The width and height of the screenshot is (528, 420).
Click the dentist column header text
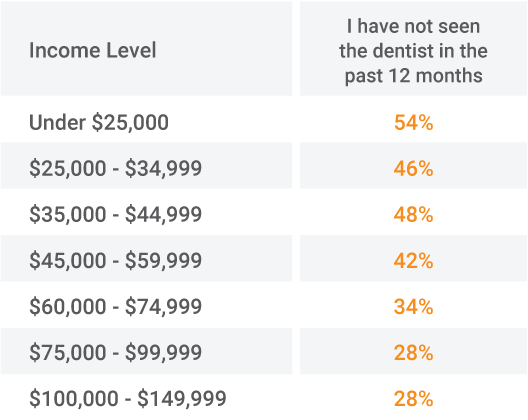click(x=413, y=51)
